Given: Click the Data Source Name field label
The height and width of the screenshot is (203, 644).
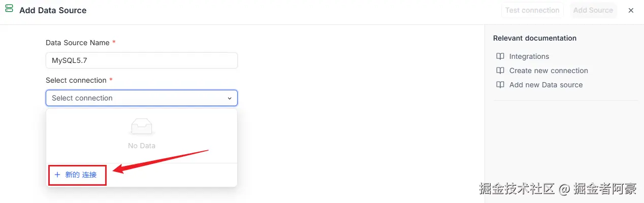Looking at the screenshot, I should [x=77, y=43].
